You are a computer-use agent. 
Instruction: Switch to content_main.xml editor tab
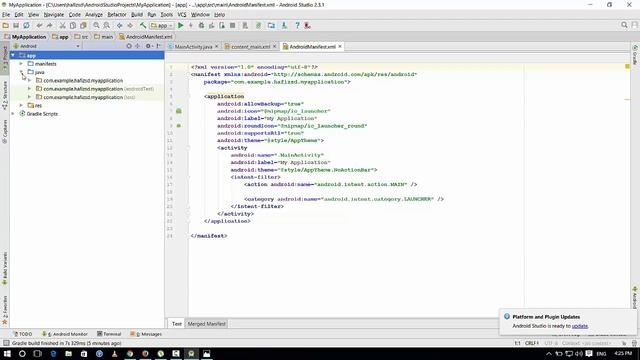coord(250,47)
